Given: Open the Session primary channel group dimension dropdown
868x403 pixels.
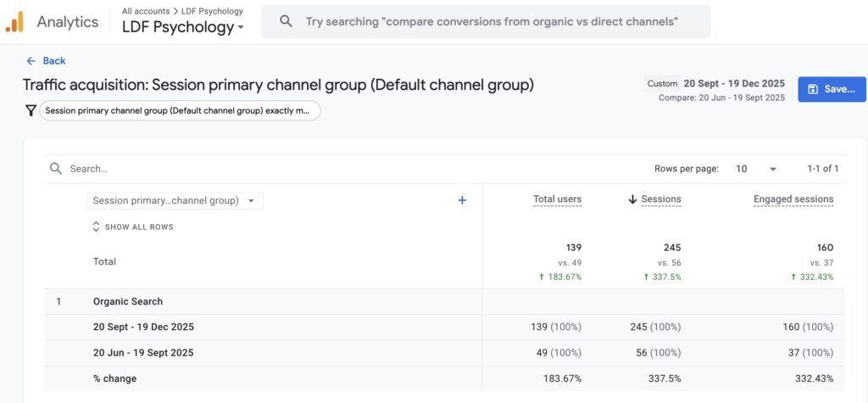Looking at the screenshot, I should click(x=175, y=201).
